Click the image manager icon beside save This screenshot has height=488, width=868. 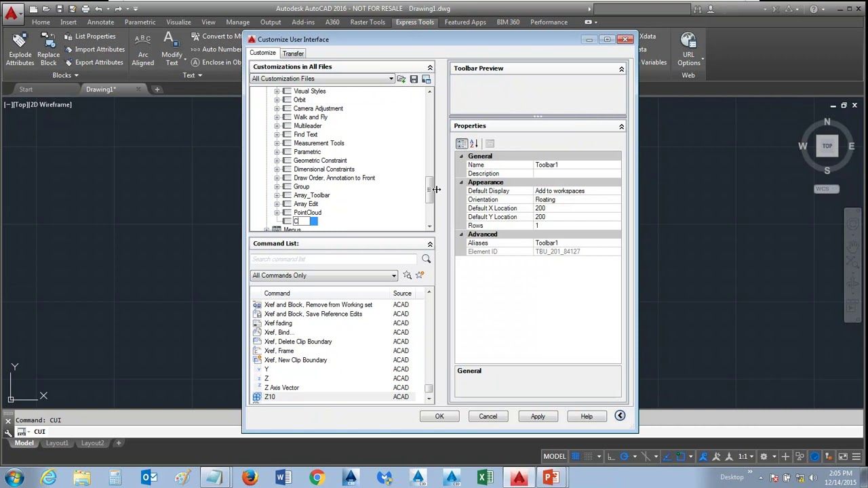pyautogui.click(x=427, y=79)
